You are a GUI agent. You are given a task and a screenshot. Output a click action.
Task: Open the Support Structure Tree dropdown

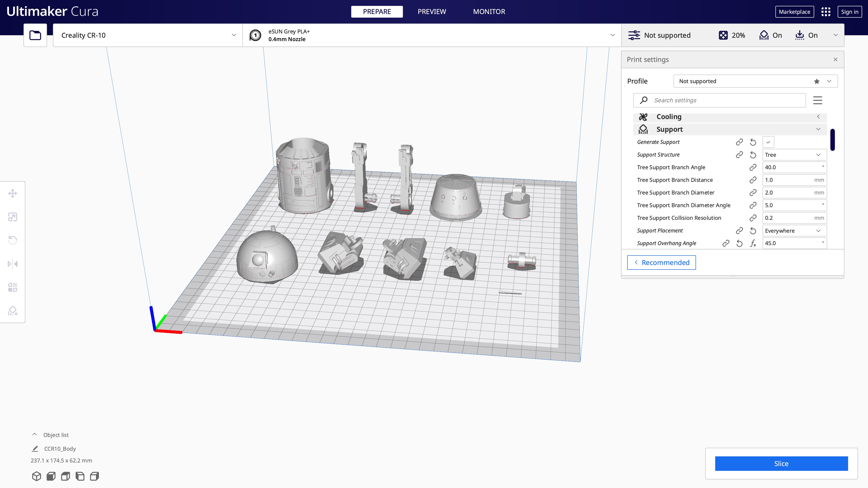coord(794,155)
